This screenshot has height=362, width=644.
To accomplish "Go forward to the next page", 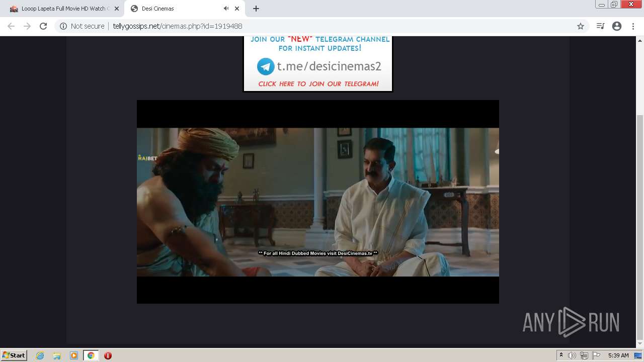I will pos(27,26).
